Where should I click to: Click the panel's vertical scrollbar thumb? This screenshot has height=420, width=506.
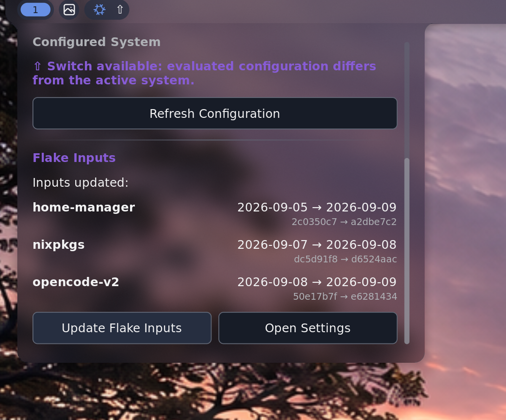407,251
